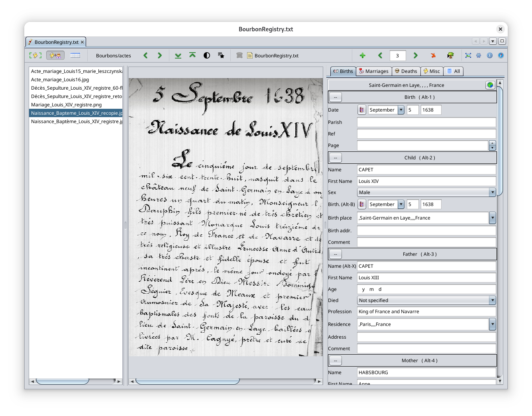
Task: Add a new record with green plus
Action: 363,55
